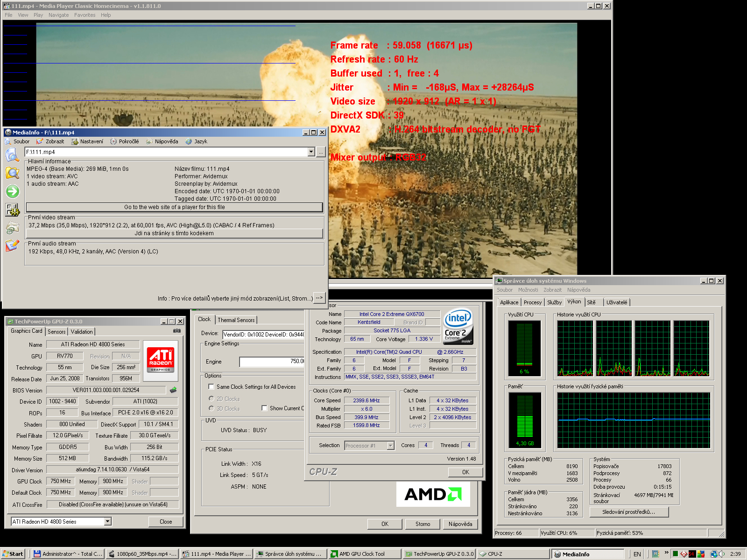Open the graphics card selector dropdown in GPU-Z
This screenshot has height=560, width=747.
coord(108,521)
